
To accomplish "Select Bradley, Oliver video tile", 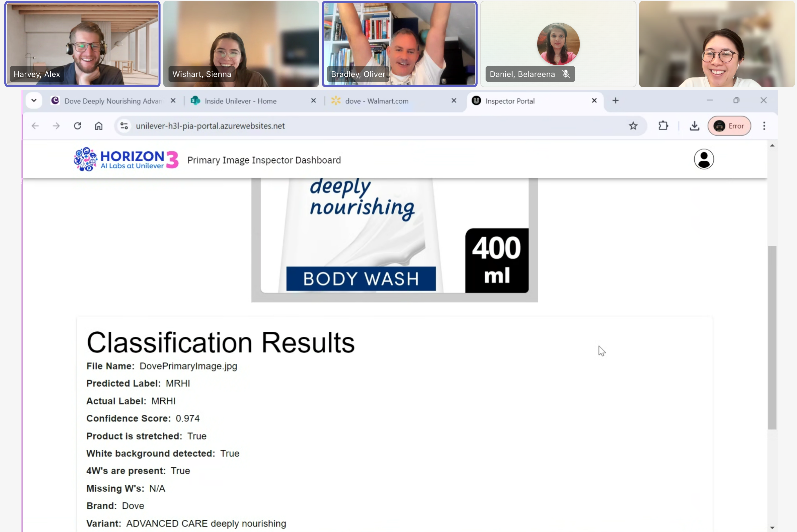I will point(400,44).
